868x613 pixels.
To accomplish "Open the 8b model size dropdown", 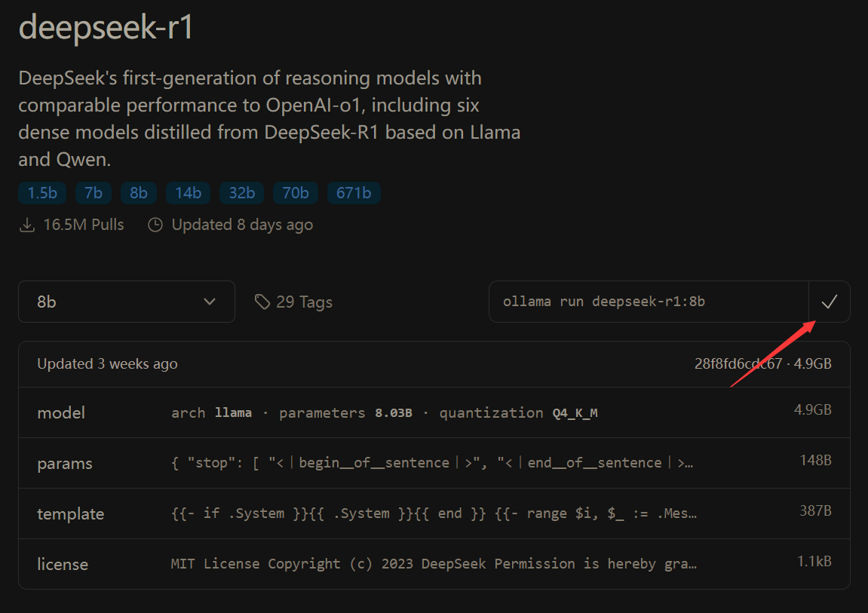I will [x=126, y=302].
